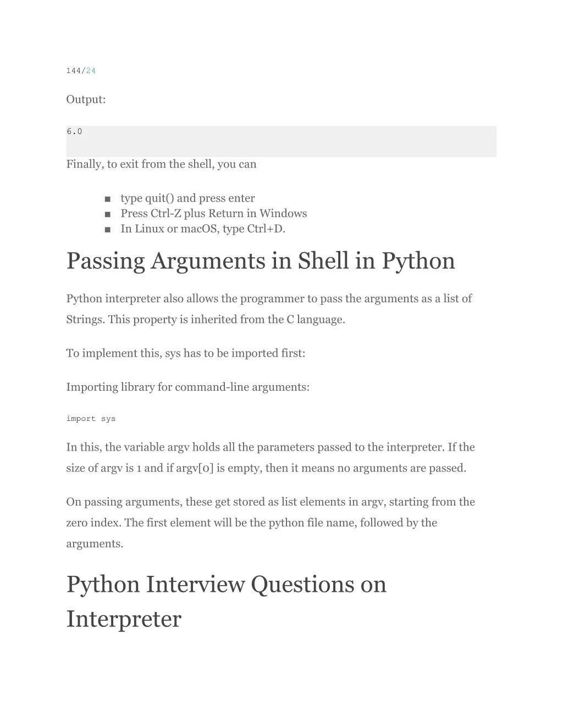Select the 'type quit() and press enter' item
Image resolution: width=563 pixels, height=728 pixels.
coord(187,198)
